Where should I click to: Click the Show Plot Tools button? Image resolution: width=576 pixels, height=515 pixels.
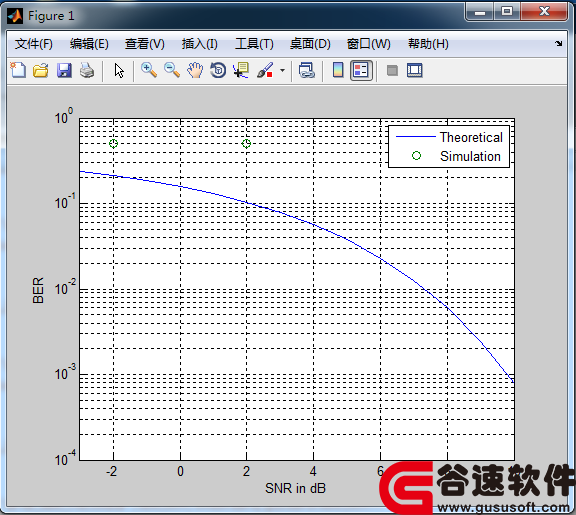click(x=415, y=70)
